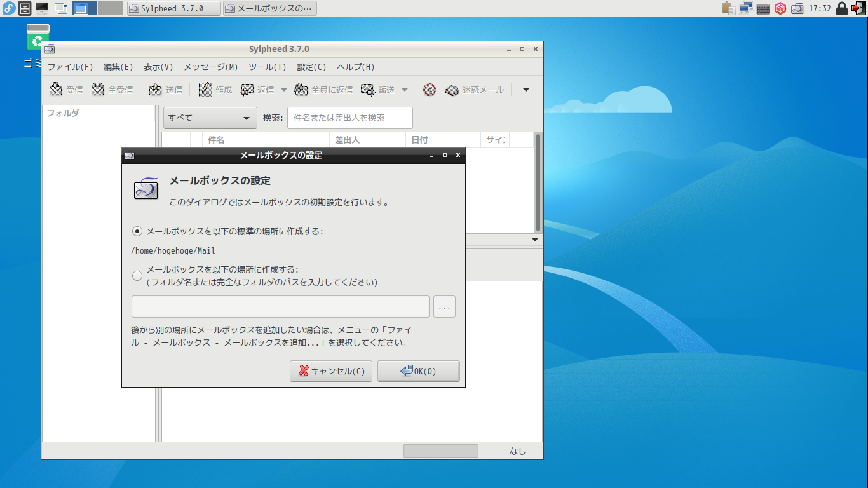The image size is (868, 488).
Task: Expand the 返信 reply dropdown arrow
Action: (x=283, y=90)
